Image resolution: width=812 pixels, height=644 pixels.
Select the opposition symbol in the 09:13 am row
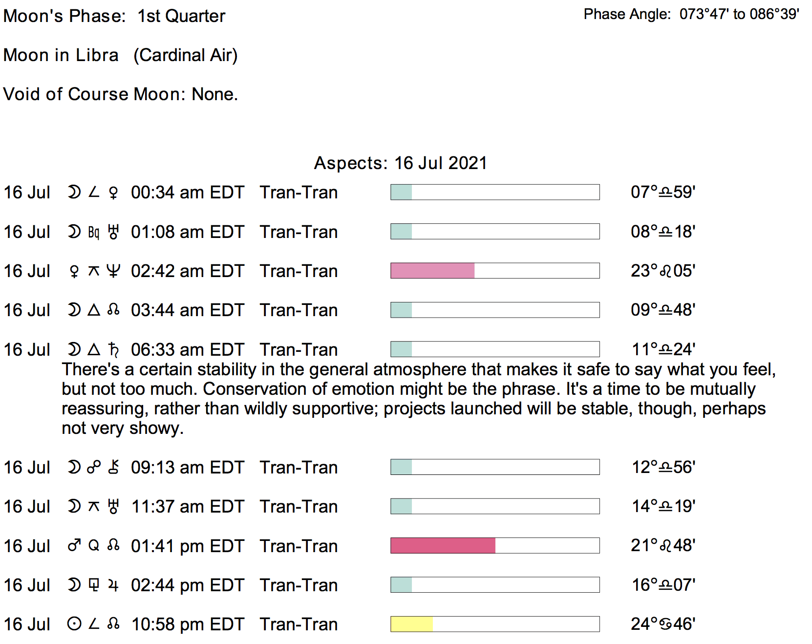pyautogui.click(x=94, y=467)
